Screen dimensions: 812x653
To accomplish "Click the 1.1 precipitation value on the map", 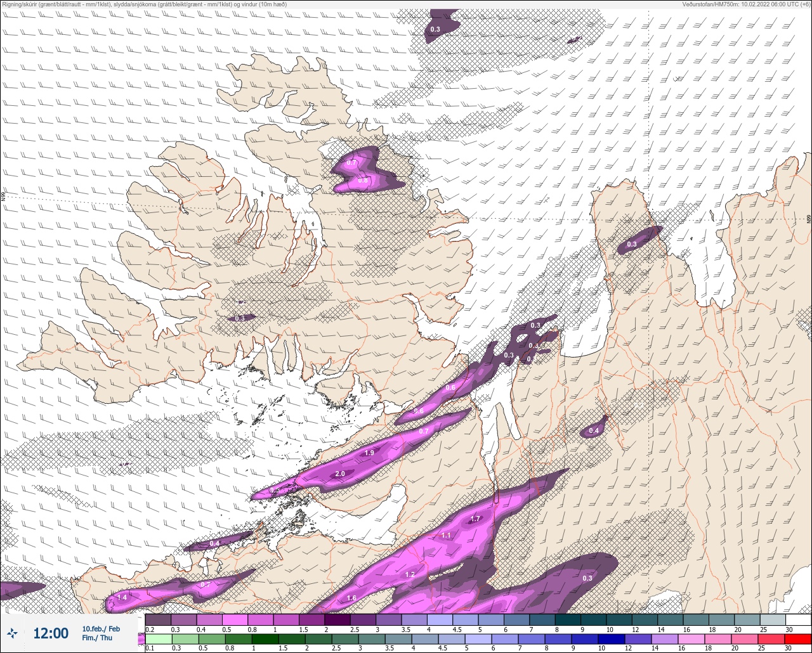I will click(x=446, y=535).
